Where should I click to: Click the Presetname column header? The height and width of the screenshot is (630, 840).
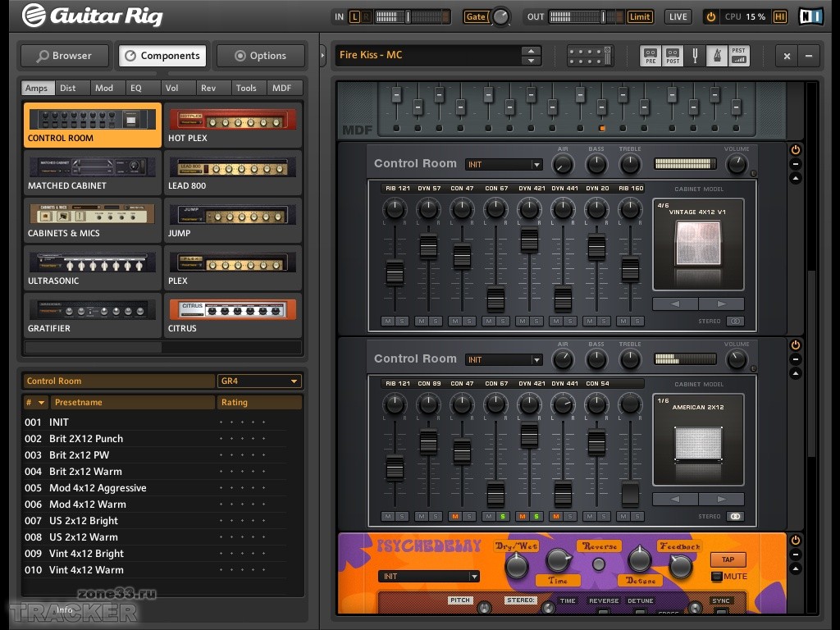tap(132, 402)
